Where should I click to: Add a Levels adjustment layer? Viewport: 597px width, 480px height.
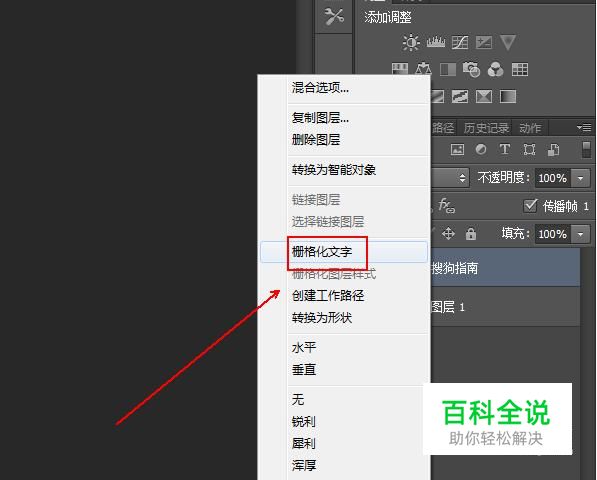(436, 42)
